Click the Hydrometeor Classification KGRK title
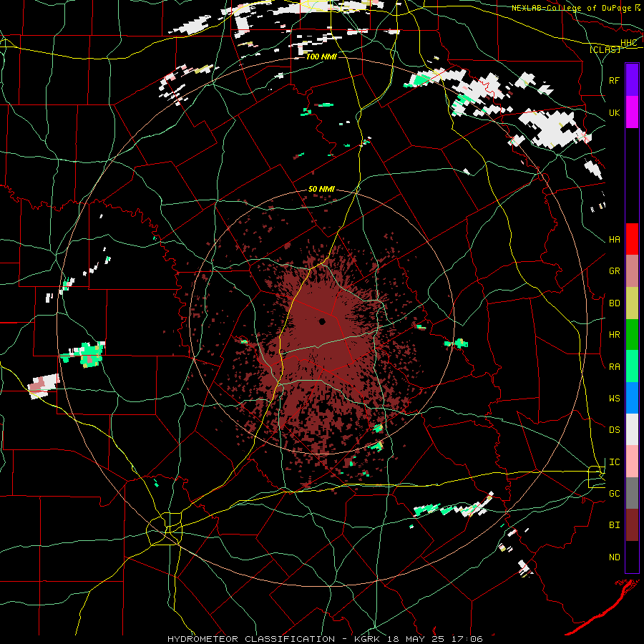Screen dimensions: 644x644 pyautogui.click(x=325, y=639)
